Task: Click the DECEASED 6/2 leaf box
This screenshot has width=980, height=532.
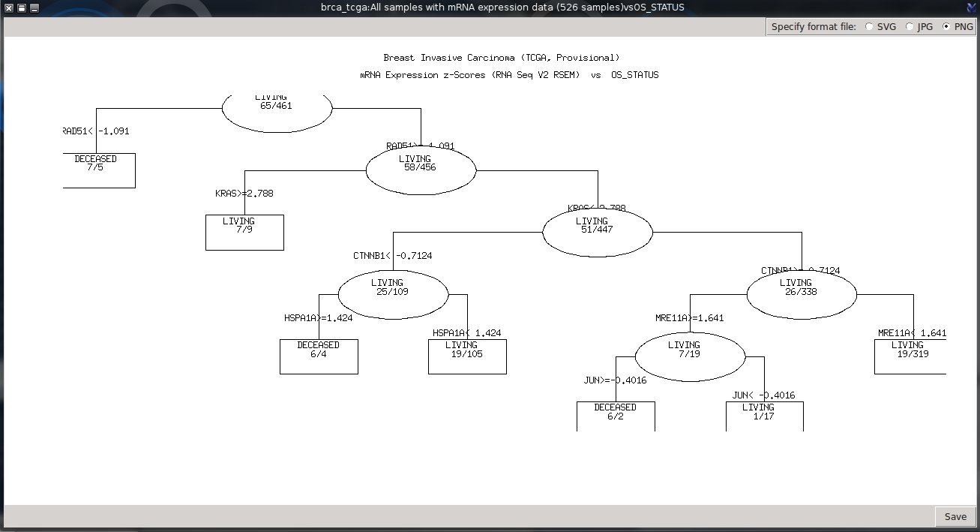Action: tap(616, 416)
